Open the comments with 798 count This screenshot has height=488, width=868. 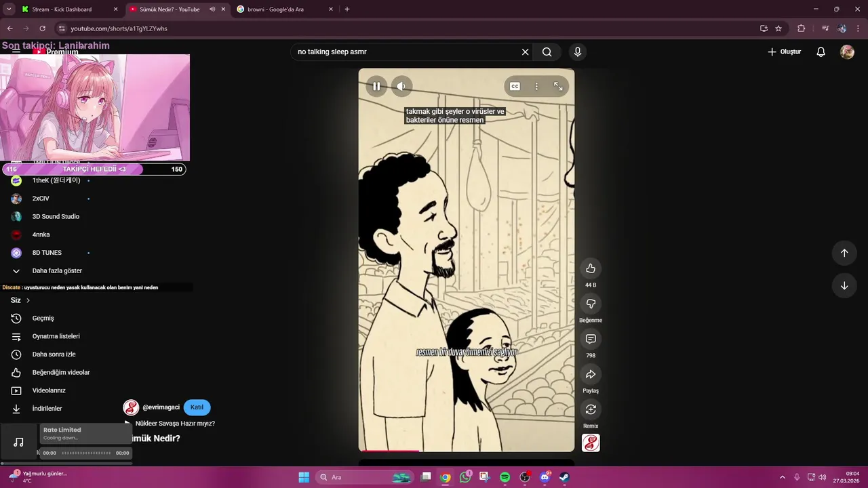[x=591, y=339]
